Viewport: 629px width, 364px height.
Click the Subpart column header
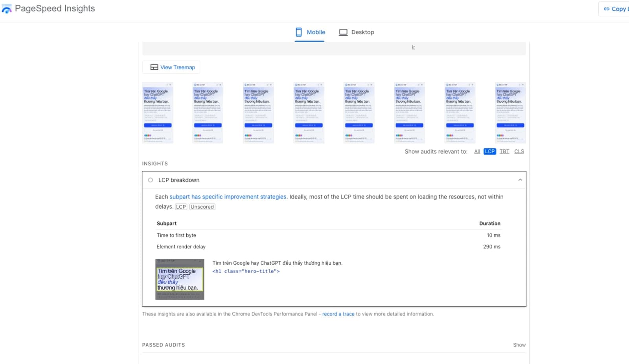pyautogui.click(x=167, y=223)
